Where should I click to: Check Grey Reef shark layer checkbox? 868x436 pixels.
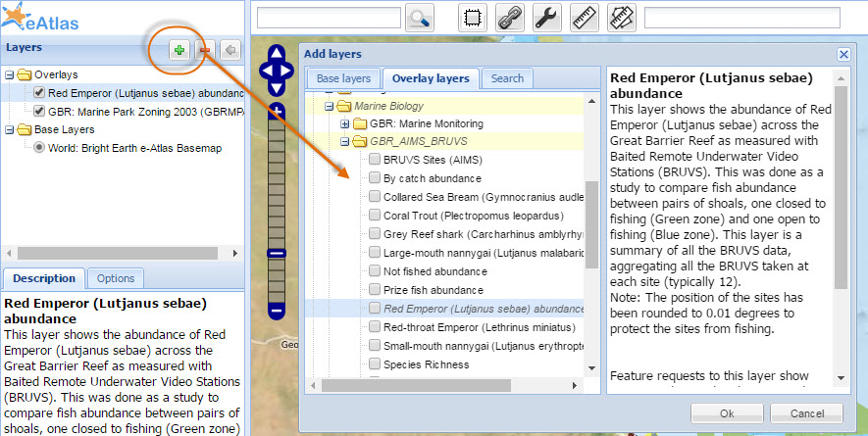[x=375, y=234]
